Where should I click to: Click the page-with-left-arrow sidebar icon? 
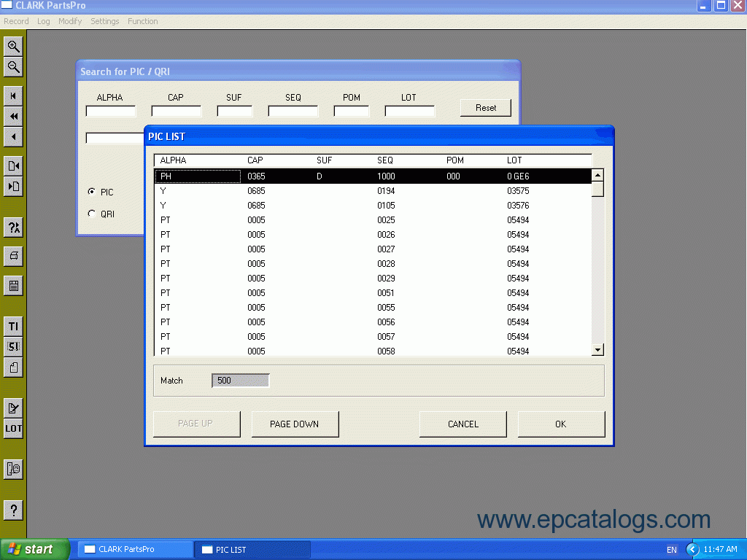[x=13, y=166]
